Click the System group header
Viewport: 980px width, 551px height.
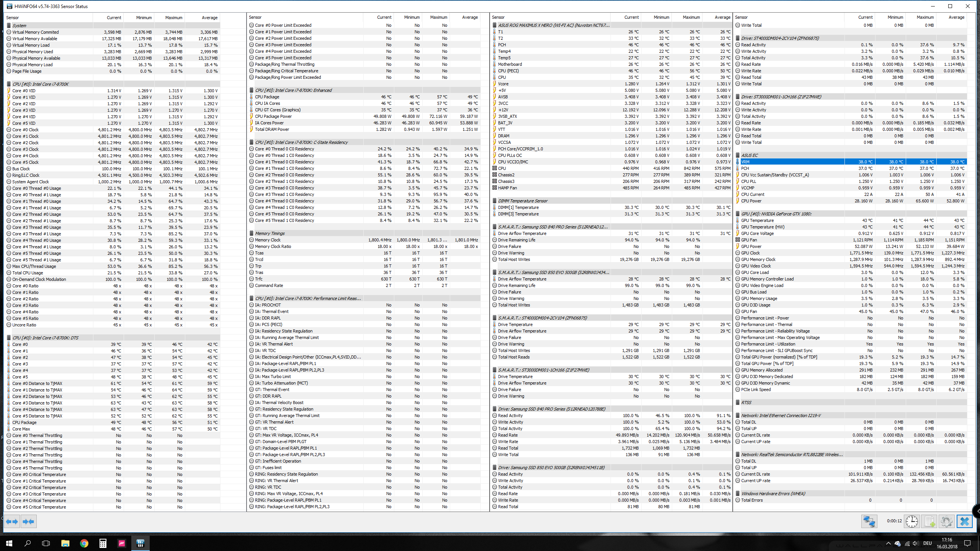pos(19,26)
